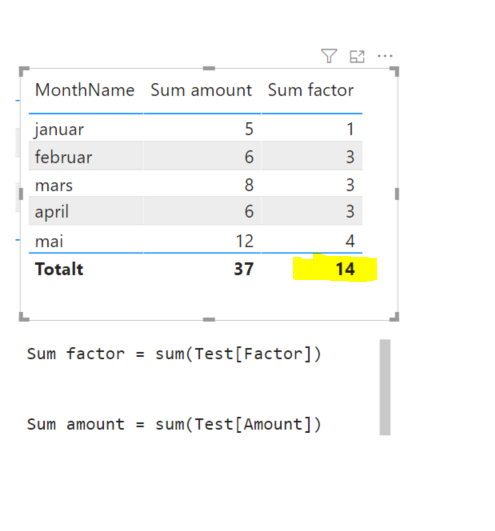This screenshot has height=531, width=495.
Task: Select the april row label
Action: coord(52,212)
